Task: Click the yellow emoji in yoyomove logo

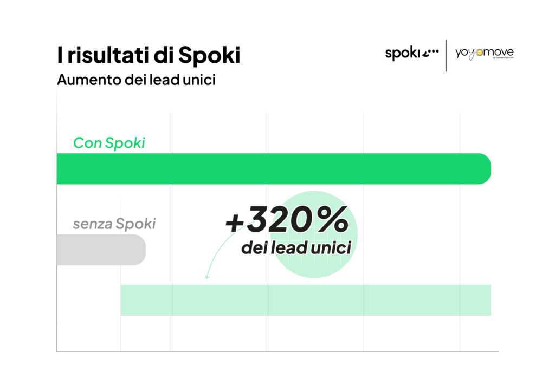Action: click(x=480, y=53)
